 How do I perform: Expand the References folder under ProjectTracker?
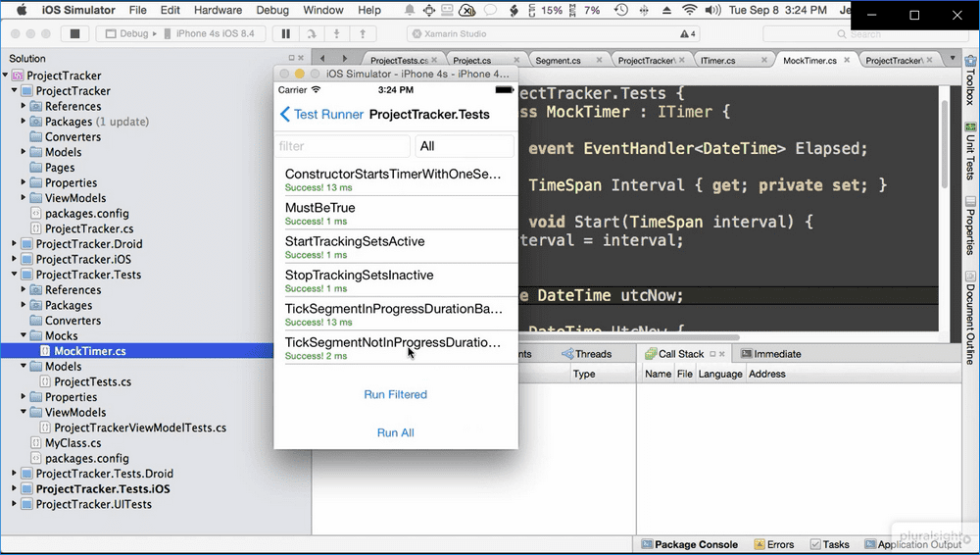pos(24,106)
